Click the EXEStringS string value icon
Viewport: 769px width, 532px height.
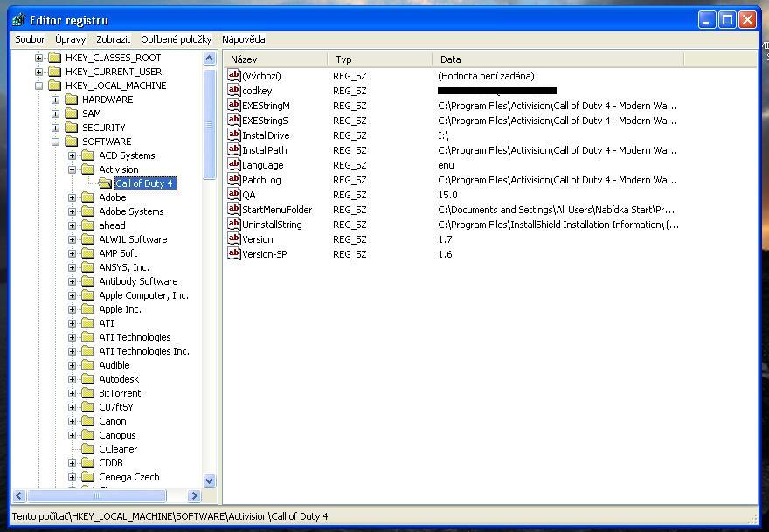tap(234, 120)
